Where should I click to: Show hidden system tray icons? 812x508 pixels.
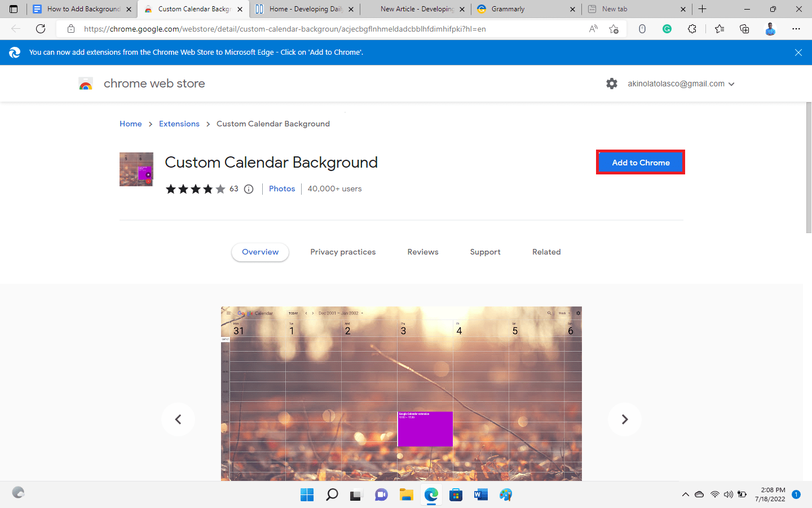[686, 494]
